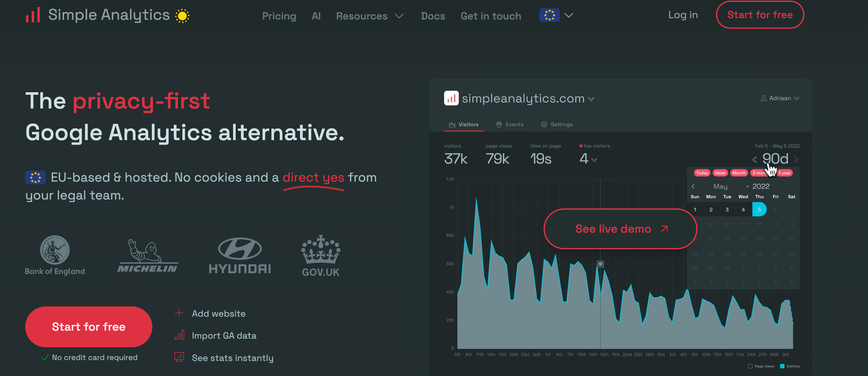Toggle the Visitors legend checkbox
868x376 pixels.
coord(782,366)
